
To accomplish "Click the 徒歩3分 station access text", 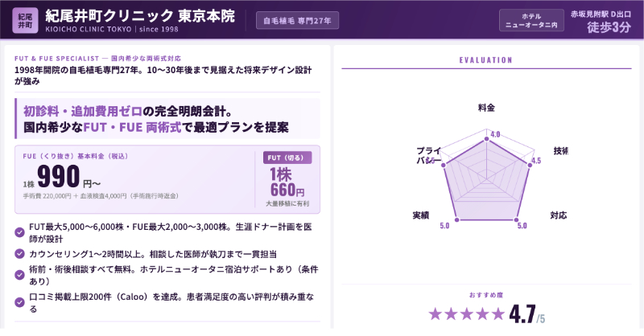I will [609, 27].
